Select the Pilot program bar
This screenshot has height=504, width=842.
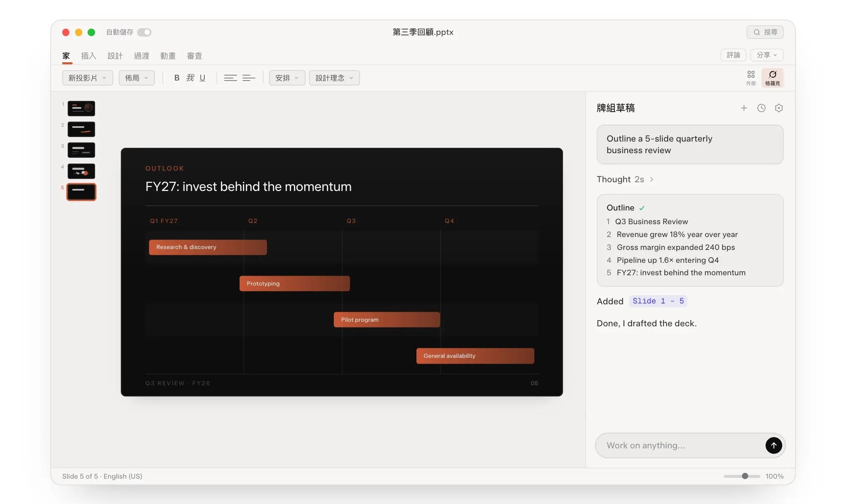tap(387, 320)
